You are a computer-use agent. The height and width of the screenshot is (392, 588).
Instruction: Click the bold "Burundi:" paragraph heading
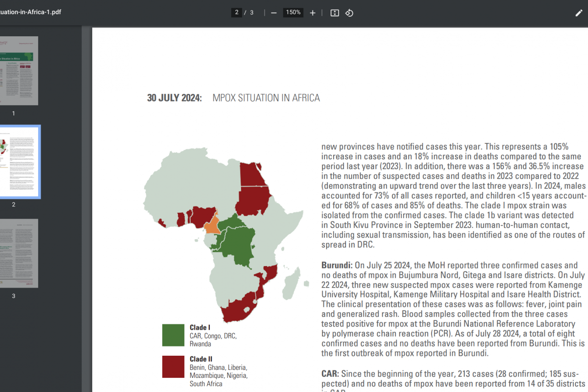337,265
